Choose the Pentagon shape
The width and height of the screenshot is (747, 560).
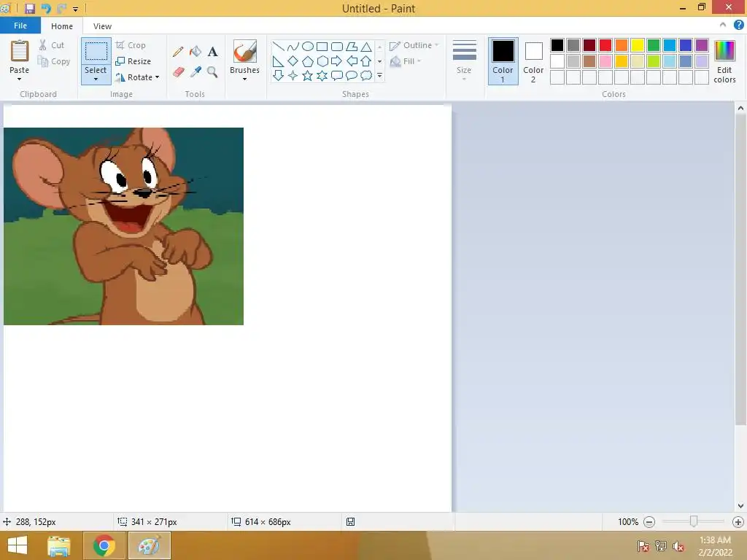[x=308, y=61]
